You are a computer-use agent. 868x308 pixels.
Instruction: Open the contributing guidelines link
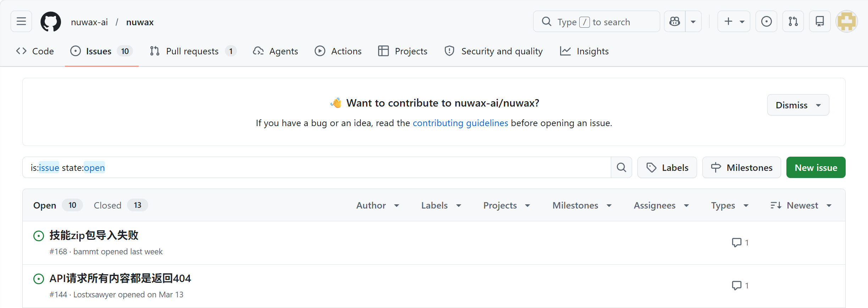460,123
